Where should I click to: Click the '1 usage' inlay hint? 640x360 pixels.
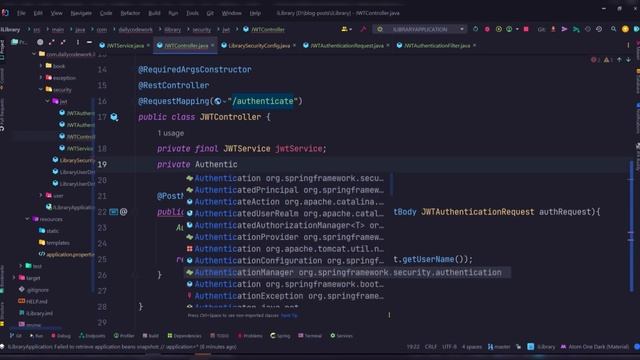[x=171, y=133]
